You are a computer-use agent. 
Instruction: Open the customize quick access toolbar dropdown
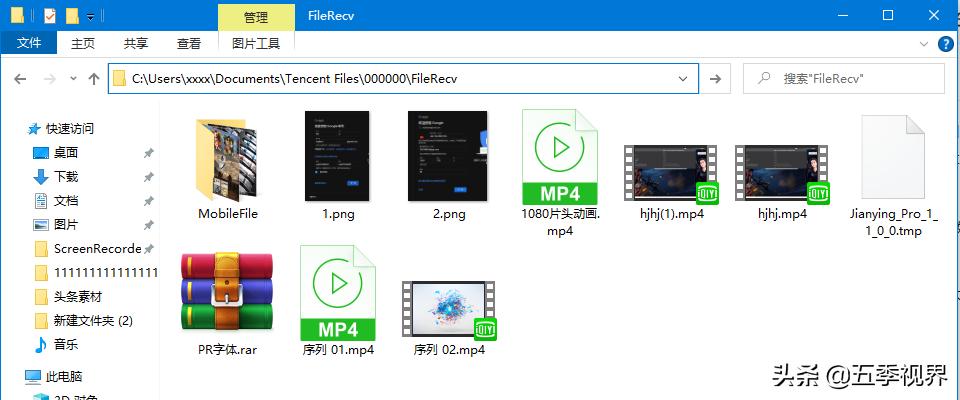(x=91, y=16)
